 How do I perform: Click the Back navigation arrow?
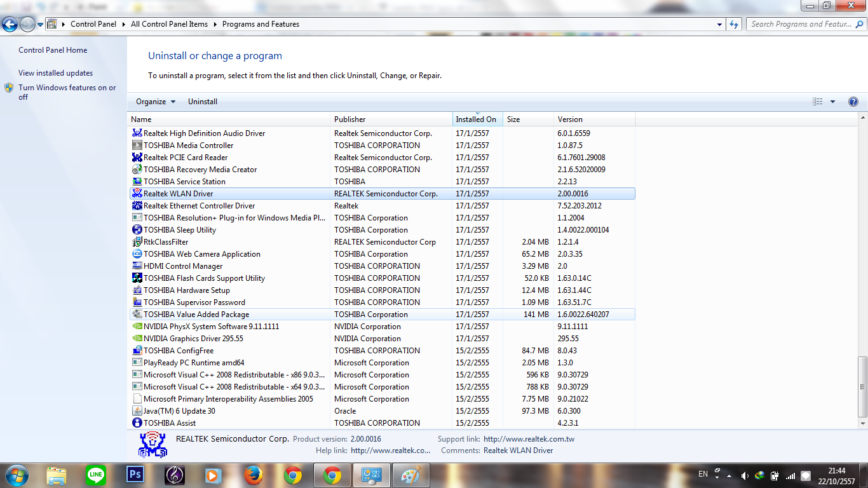point(10,24)
